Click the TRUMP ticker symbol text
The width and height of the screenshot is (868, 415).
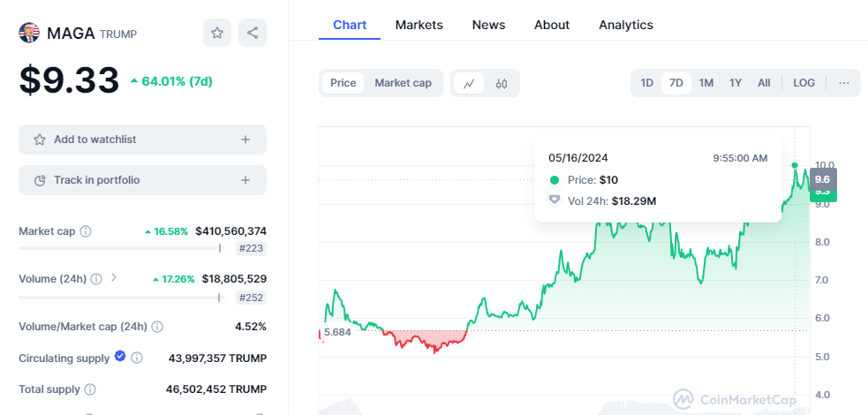[x=118, y=34]
